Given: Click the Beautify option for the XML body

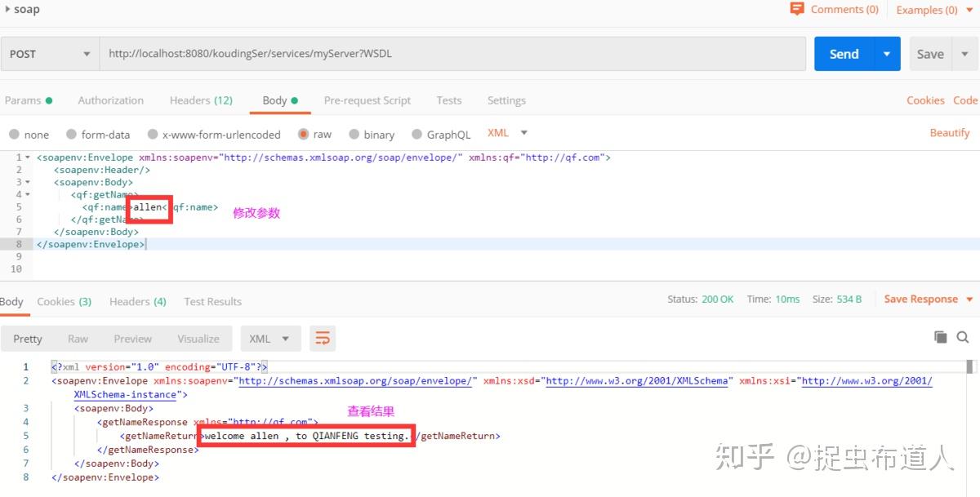Looking at the screenshot, I should tap(950, 131).
